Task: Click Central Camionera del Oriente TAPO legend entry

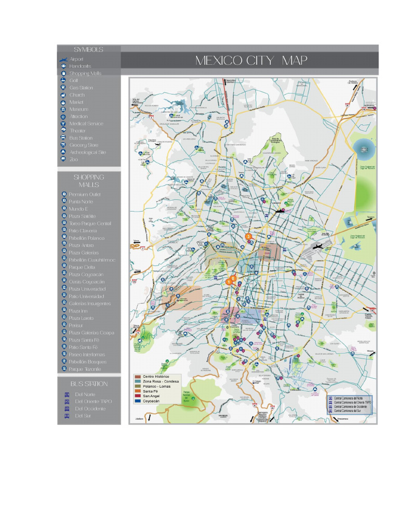Action: pyautogui.click(x=353, y=403)
